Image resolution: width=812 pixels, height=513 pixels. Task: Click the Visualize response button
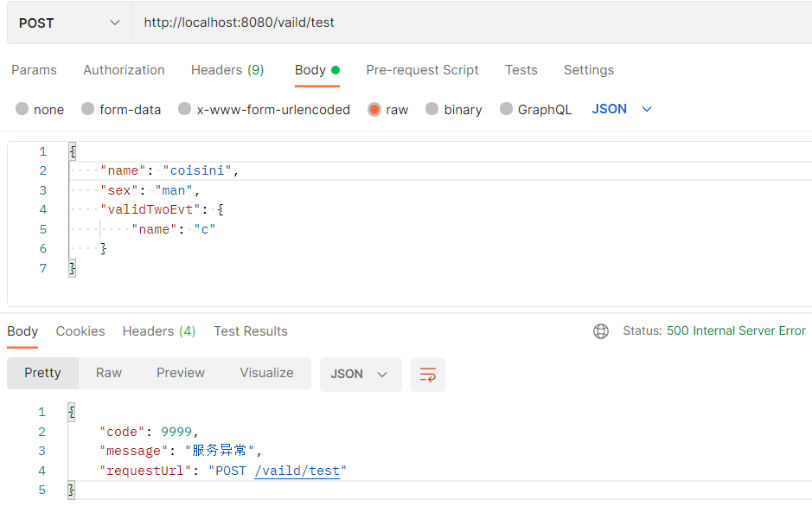point(266,373)
